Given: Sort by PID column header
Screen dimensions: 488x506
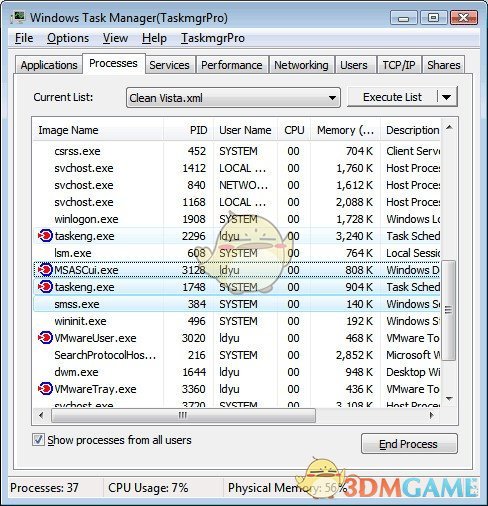Looking at the screenshot, I should [x=189, y=130].
